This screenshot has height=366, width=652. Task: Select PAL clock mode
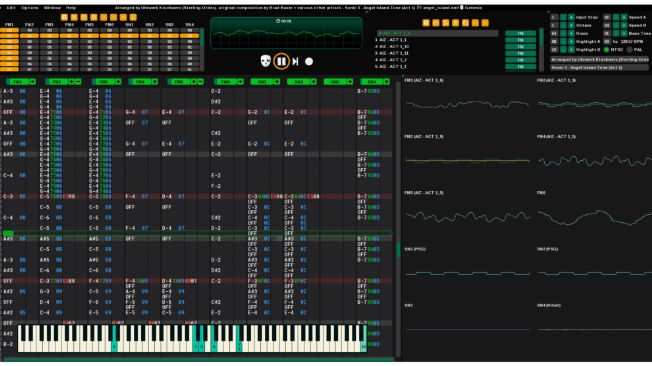click(630, 50)
